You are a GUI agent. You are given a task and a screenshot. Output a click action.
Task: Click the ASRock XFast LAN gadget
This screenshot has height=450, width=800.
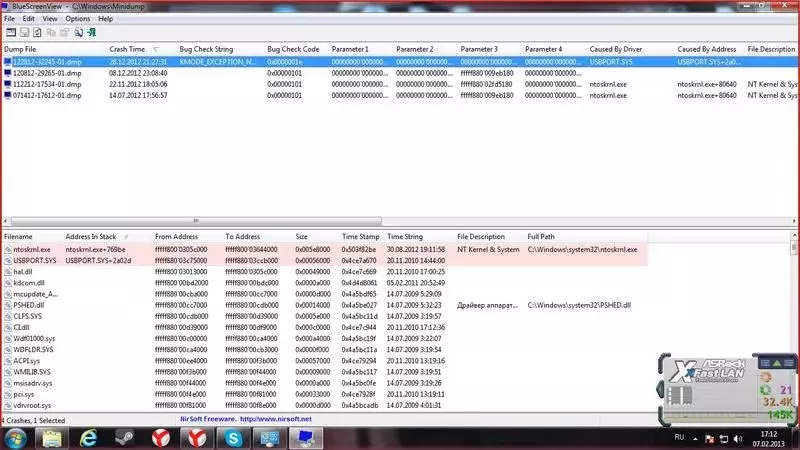pos(727,390)
